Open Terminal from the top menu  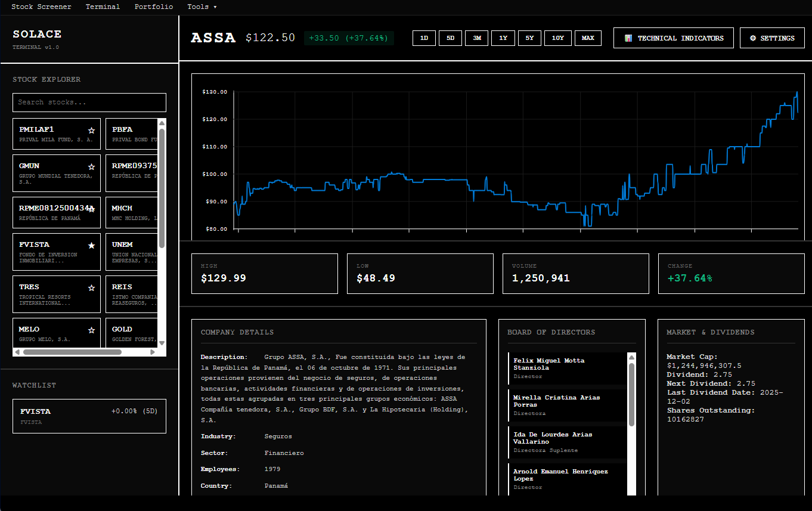(103, 7)
